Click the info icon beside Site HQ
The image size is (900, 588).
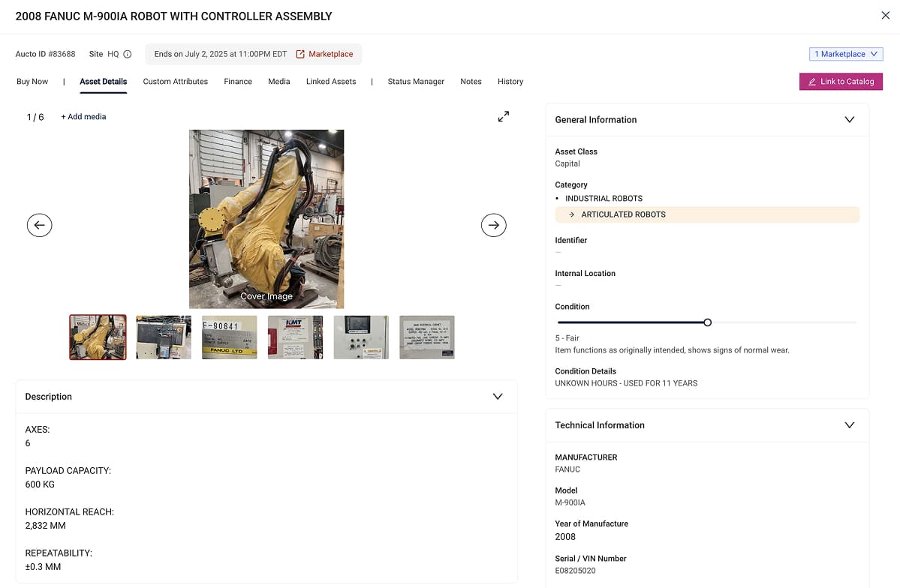point(125,54)
